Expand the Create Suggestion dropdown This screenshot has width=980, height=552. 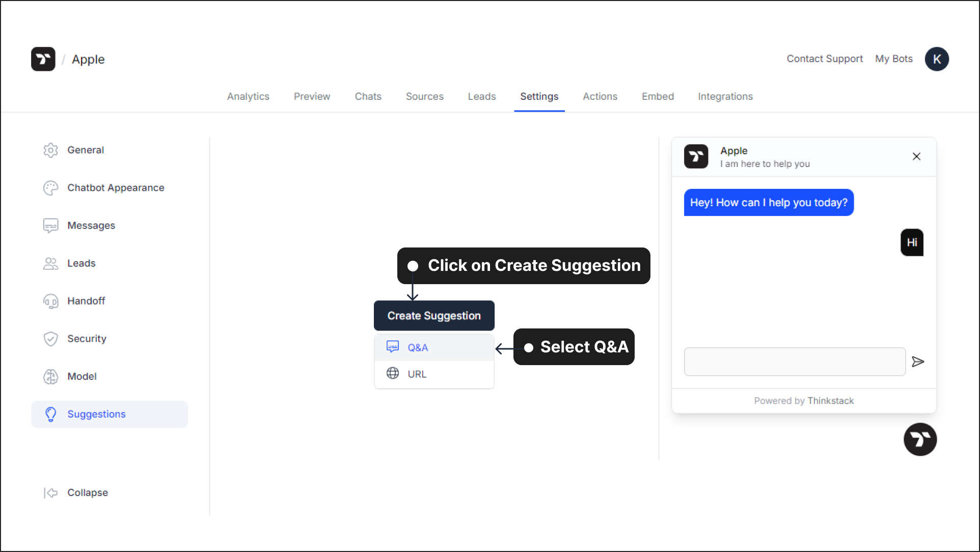[x=434, y=315]
